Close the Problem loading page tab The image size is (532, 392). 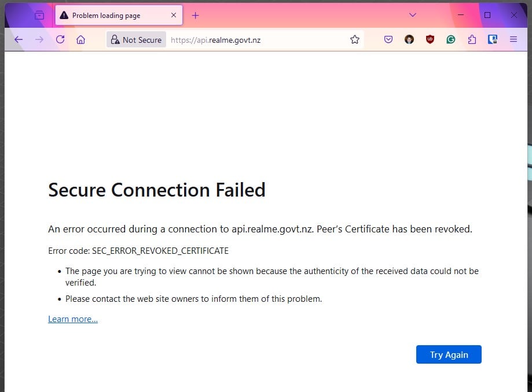pos(174,16)
